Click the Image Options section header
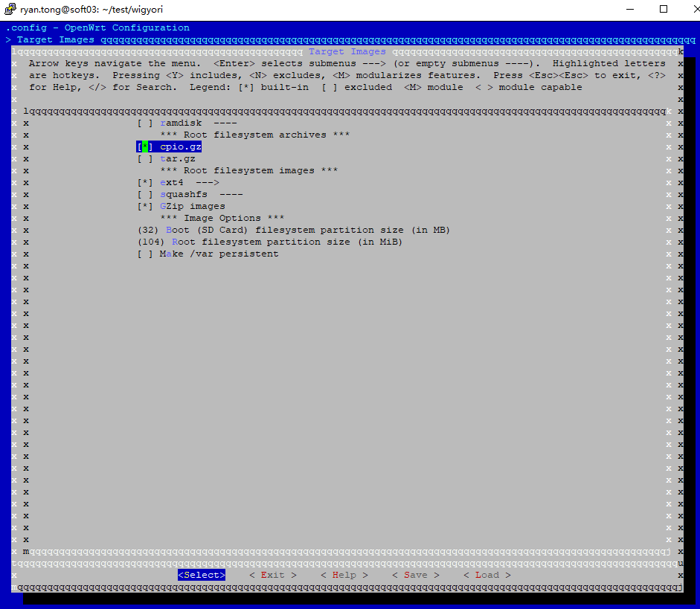 point(222,218)
